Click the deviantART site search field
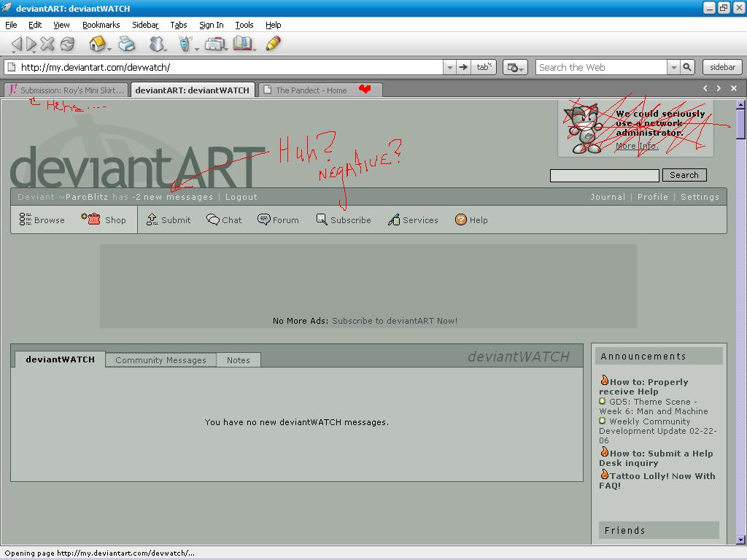 coord(604,175)
